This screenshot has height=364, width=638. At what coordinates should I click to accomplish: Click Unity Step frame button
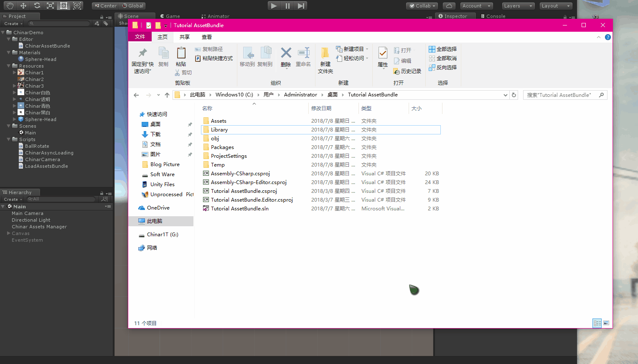pos(301,6)
